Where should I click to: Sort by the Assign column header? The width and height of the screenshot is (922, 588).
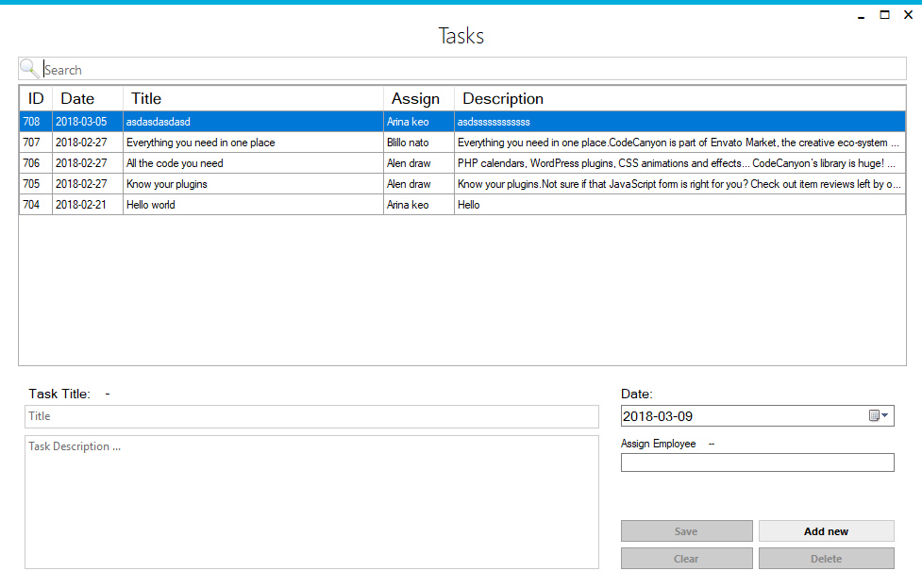[419, 99]
